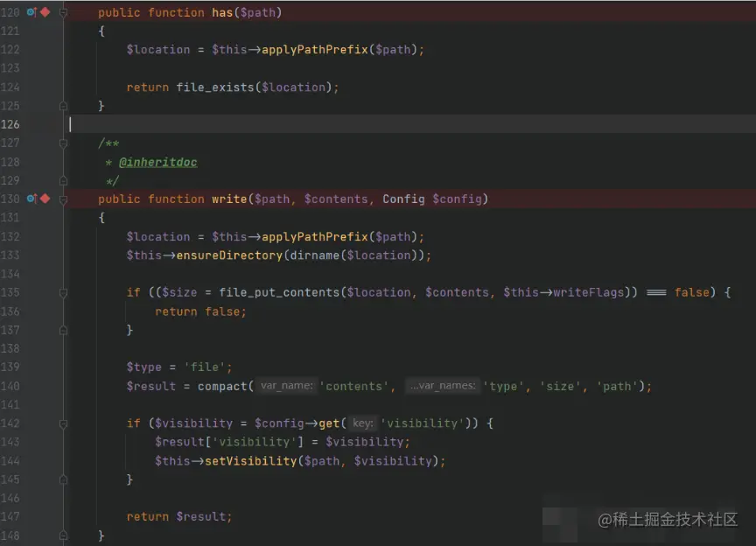
Task: Click the get method on $config
Action: tap(329, 423)
